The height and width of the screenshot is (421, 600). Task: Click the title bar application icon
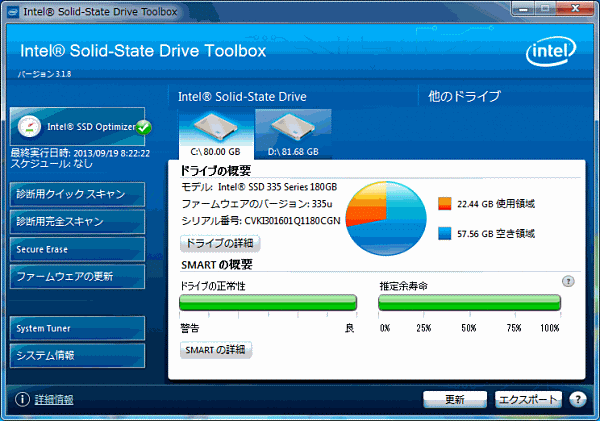click(x=13, y=12)
